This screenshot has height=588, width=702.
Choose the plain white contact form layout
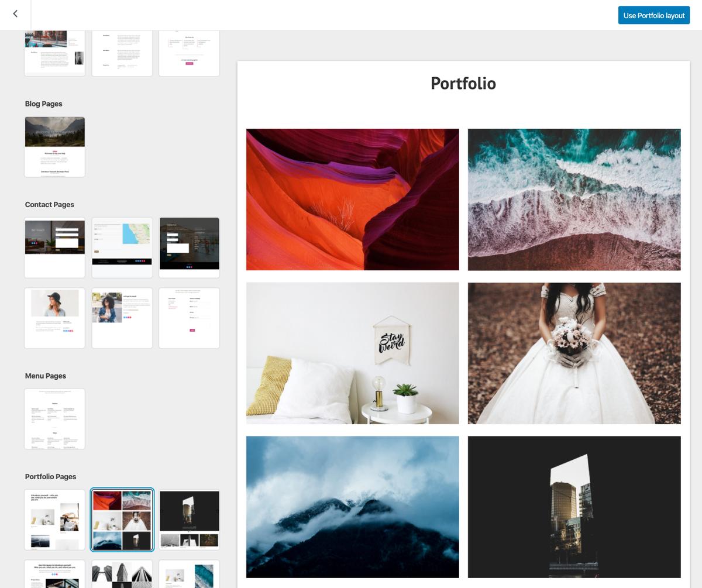click(x=189, y=318)
